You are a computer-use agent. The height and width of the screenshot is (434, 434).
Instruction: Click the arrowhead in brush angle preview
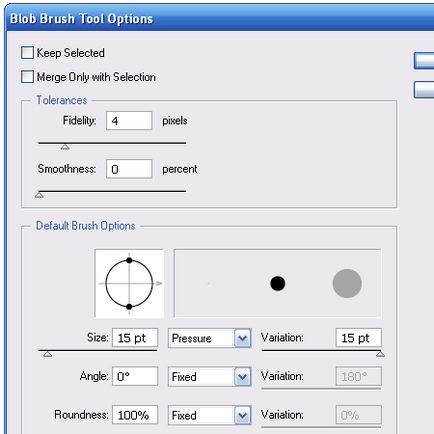click(x=159, y=283)
